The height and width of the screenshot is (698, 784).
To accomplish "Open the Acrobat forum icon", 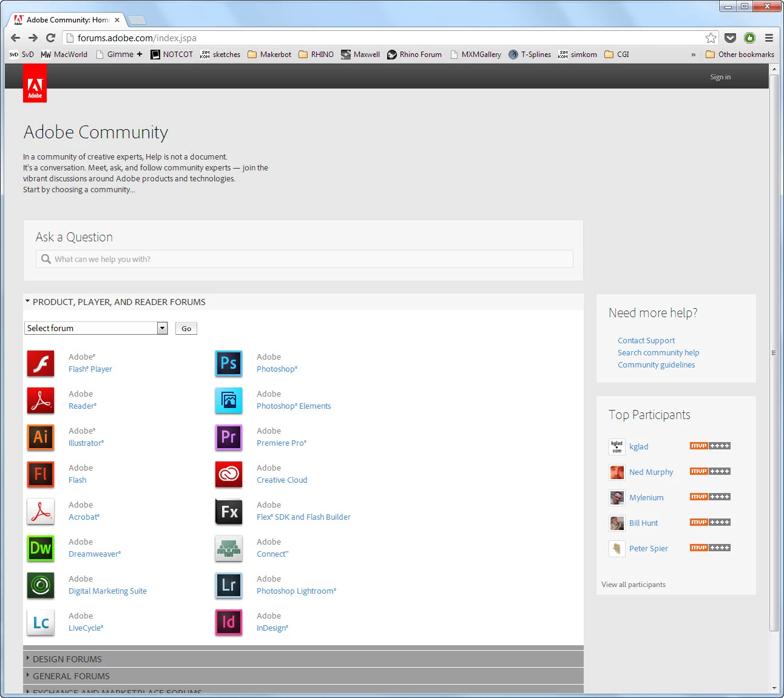I will pos(41,511).
